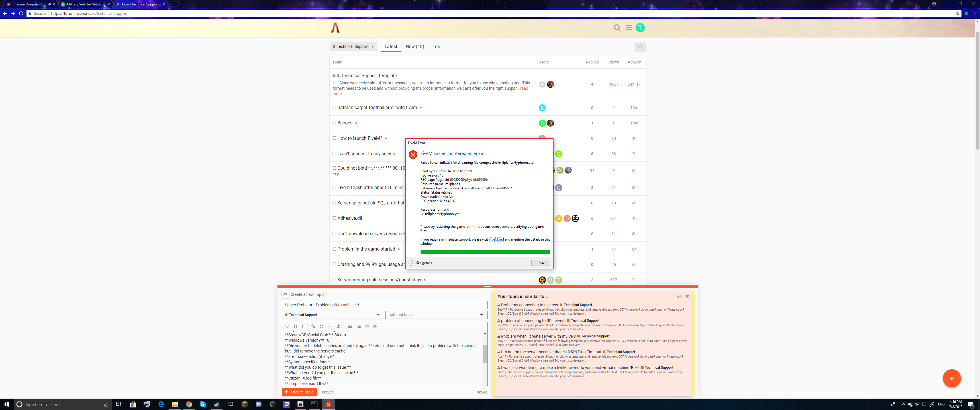Click quote whole post speech bubble icon
This screenshot has height=410, width=980.
pyautogui.click(x=287, y=326)
